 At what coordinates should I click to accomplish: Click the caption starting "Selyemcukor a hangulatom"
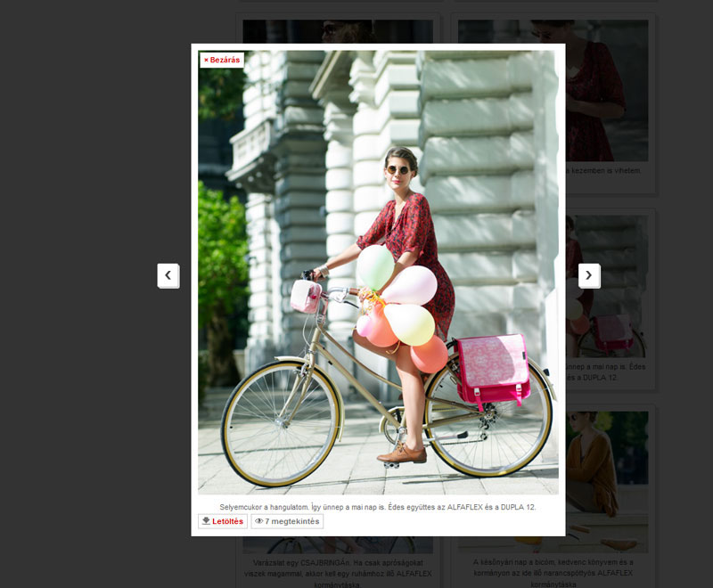point(378,507)
